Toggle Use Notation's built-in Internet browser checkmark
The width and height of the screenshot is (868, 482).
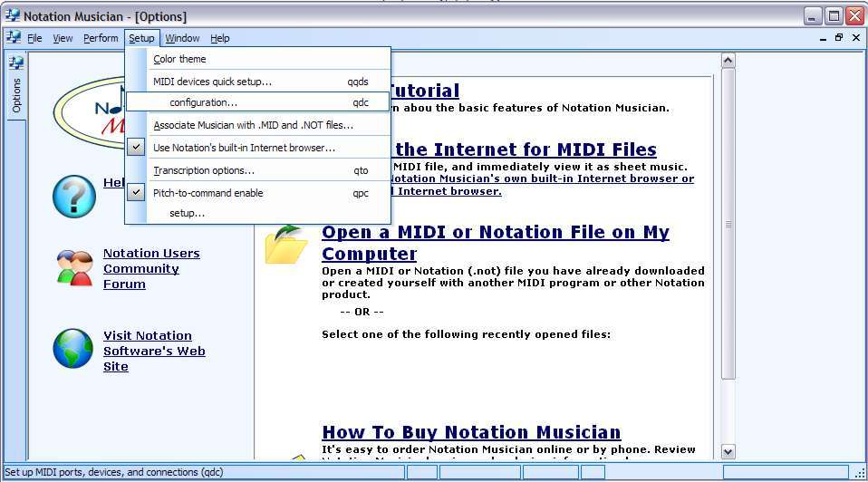[x=136, y=148]
